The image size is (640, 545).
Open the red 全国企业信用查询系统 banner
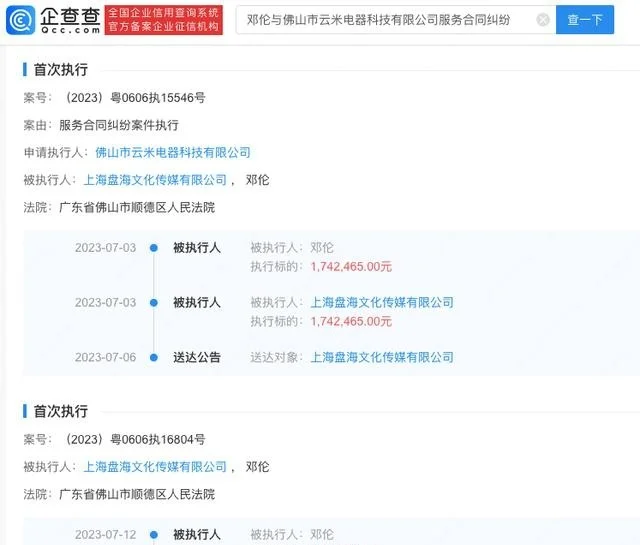tap(164, 20)
